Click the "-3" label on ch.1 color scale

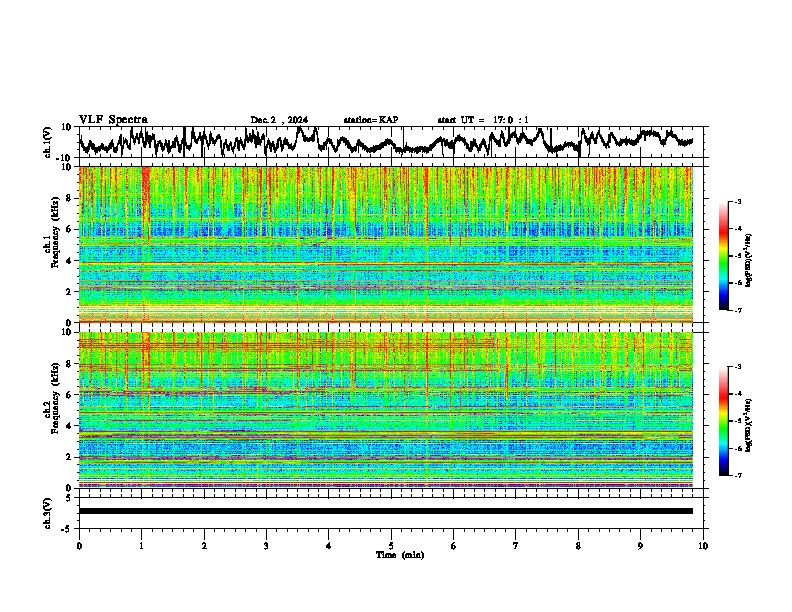(737, 201)
